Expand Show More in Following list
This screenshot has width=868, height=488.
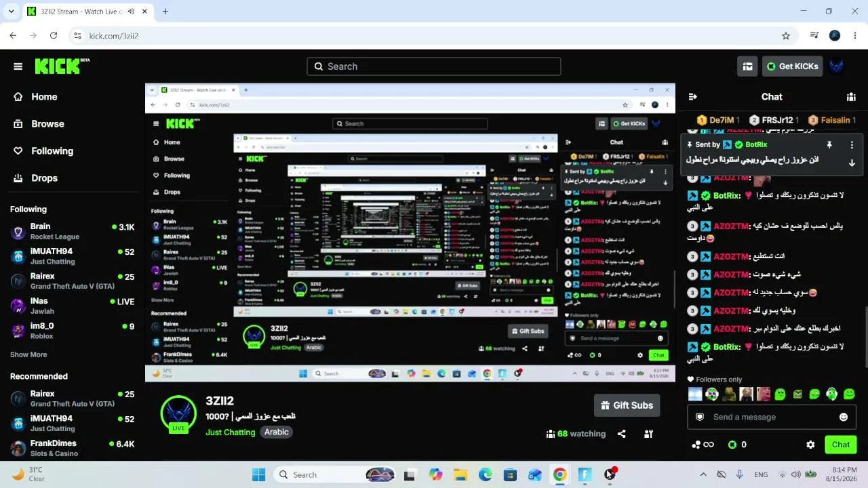pos(28,354)
